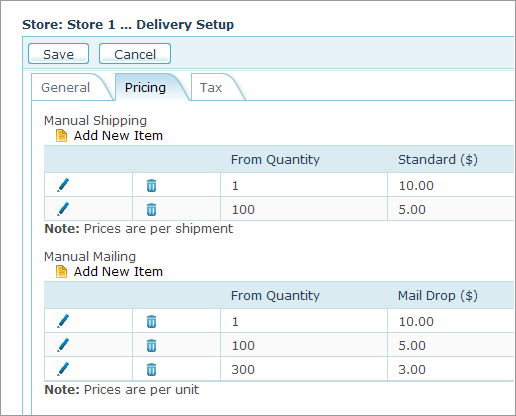Delete Manual Shipping row with quantity 100

click(x=151, y=209)
